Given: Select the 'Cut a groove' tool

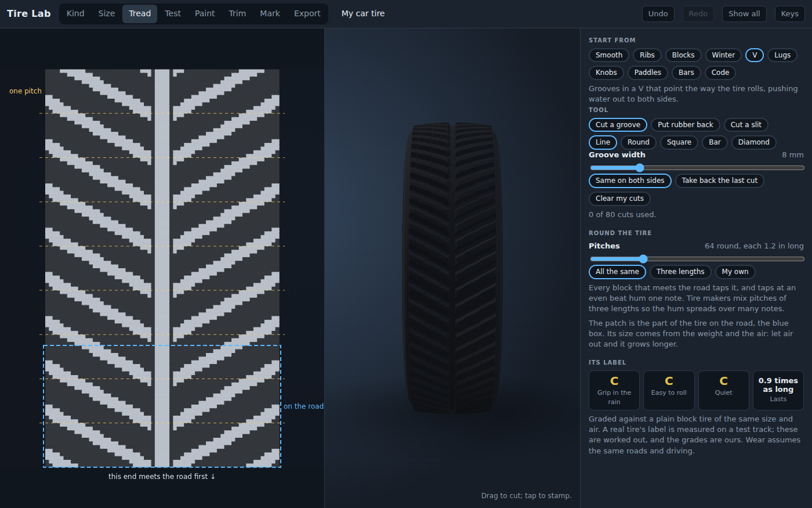Looking at the screenshot, I should [618, 125].
